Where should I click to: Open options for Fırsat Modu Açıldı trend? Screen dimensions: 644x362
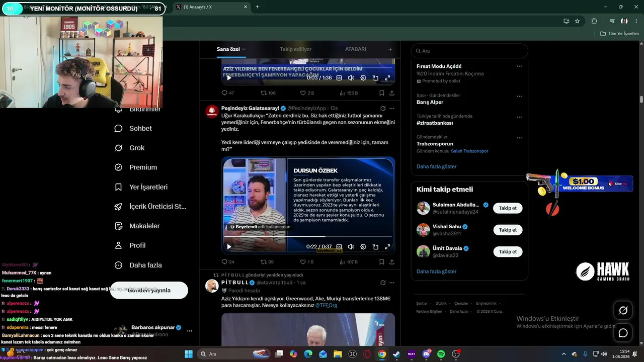pyautogui.click(x=519, y=66)
